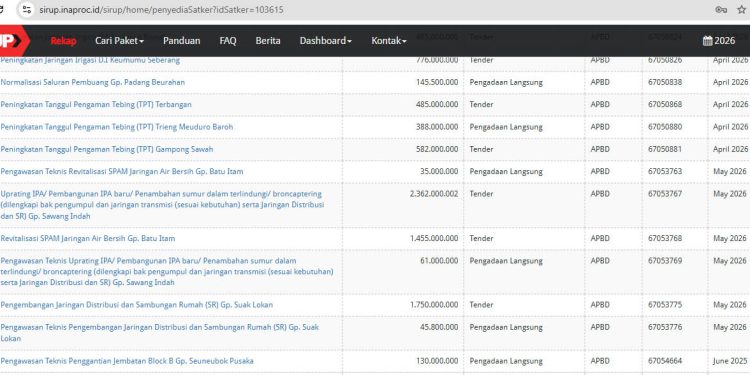Select the amount 1.455.000.000

click(434, 238)
